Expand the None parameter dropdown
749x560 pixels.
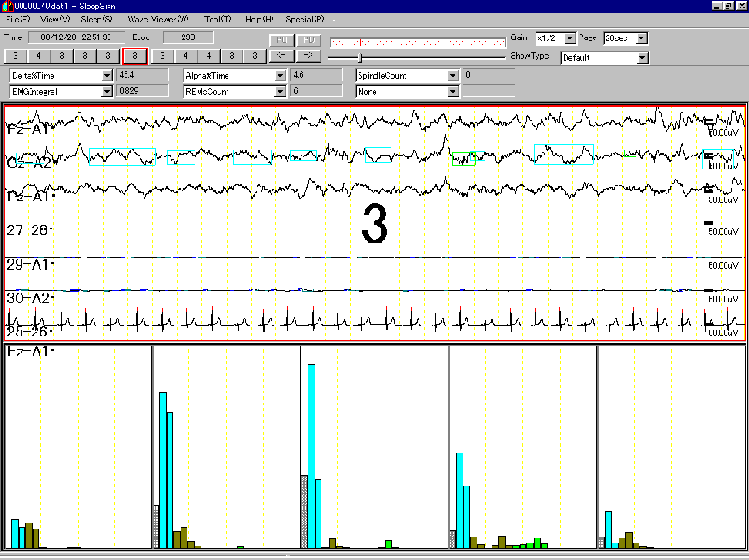tap(453, 91)
